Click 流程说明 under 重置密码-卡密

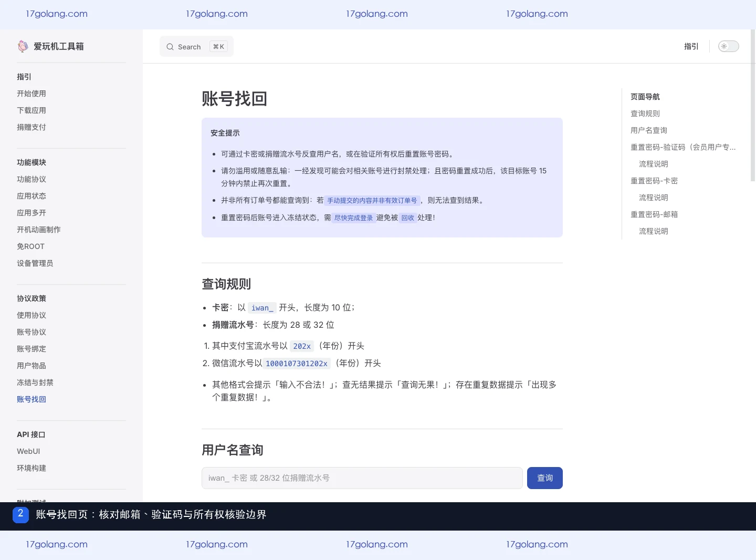tap(654, 198)
